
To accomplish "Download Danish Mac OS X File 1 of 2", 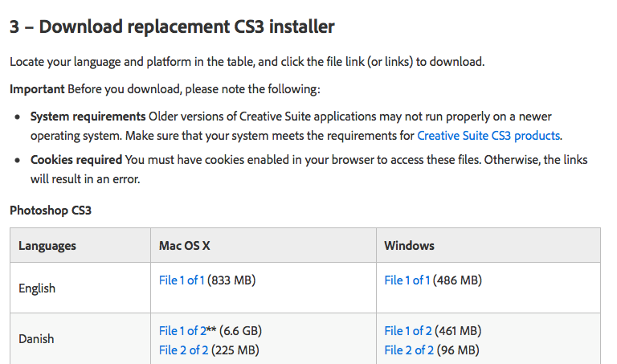I will pos(182,331).
